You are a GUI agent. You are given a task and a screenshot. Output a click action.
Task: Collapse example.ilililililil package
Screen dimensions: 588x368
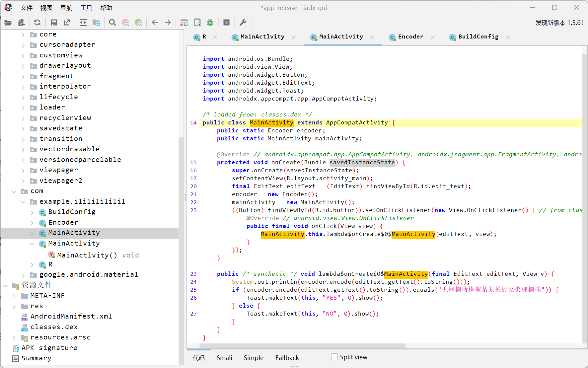[23, 202]
